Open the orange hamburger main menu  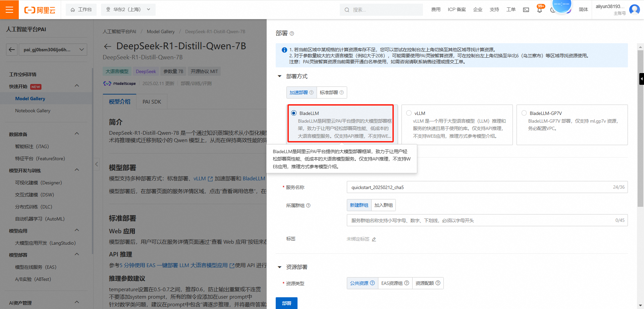9,10
